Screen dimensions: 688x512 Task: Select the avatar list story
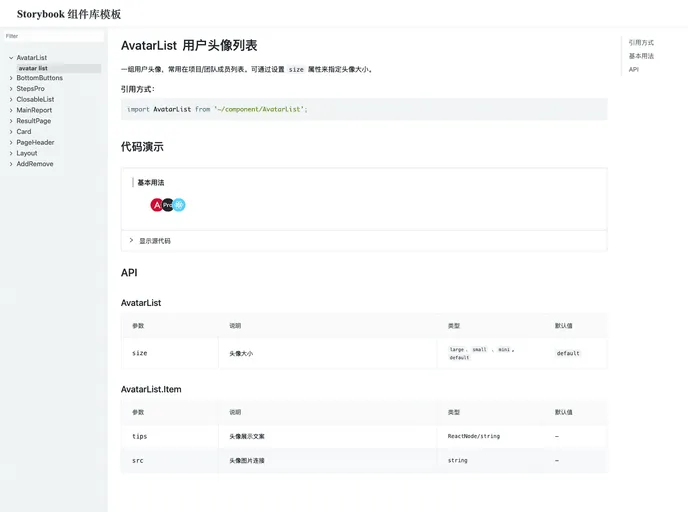click(59, 68)
